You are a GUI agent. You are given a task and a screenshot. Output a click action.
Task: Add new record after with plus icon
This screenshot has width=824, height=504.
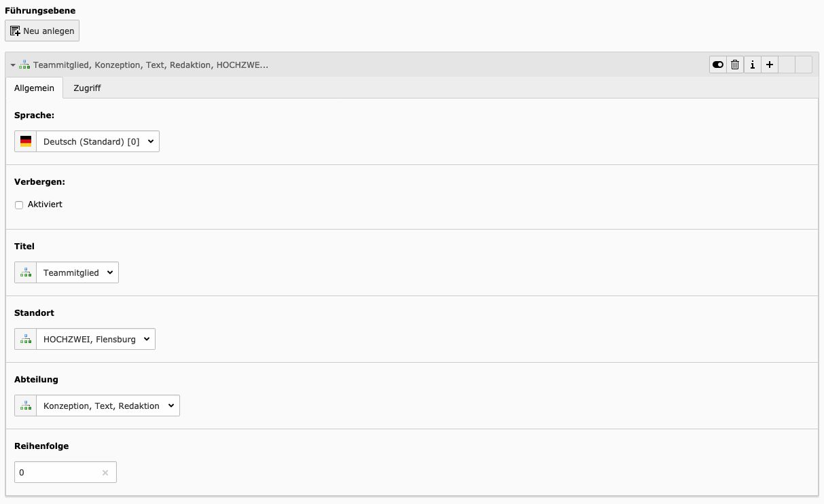(769, 65)
